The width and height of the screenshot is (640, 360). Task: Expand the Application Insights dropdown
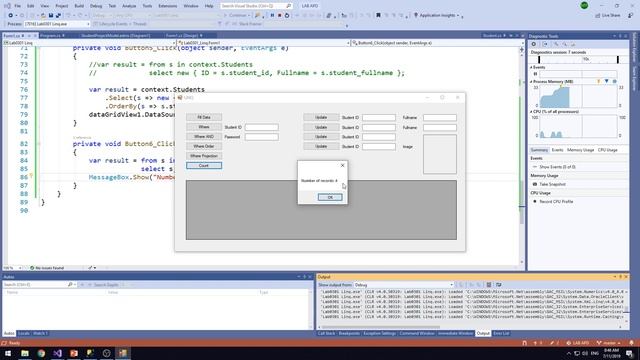(458, 16)
